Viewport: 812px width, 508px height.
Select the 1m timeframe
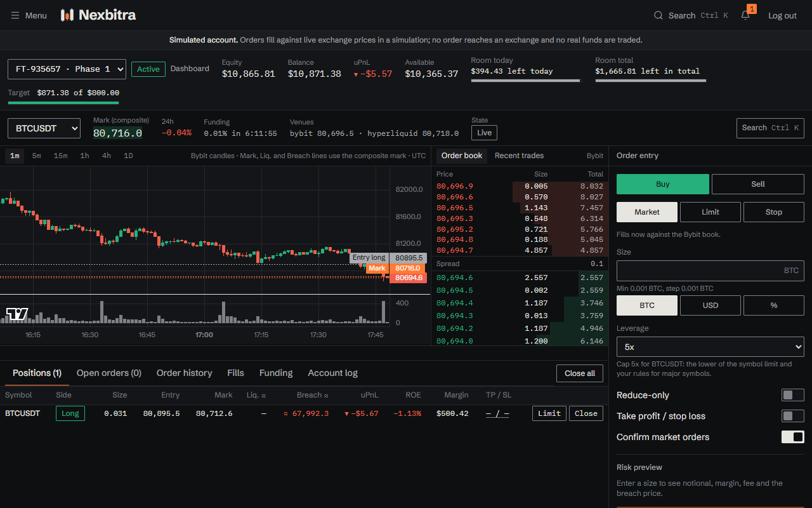pos(15,156)
